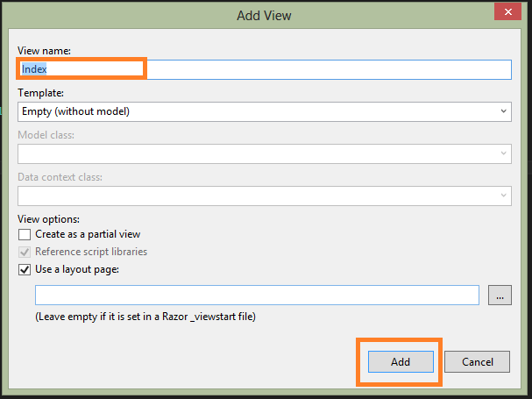
Task: Toggle the Reference script libraries checkbox
Action: click(x=25, y=252)
